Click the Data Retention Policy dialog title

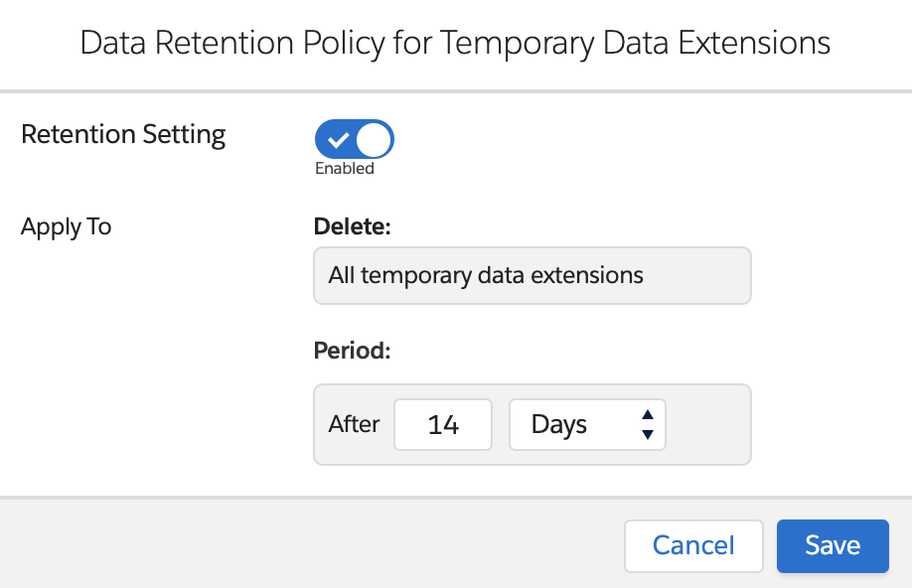pos(455,44)
